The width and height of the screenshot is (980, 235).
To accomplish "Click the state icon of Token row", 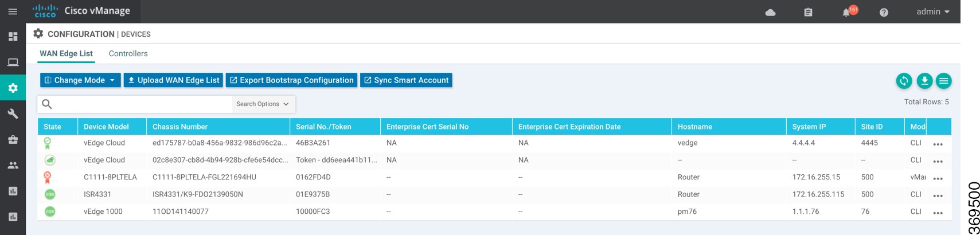I will (x=50, y=160).
